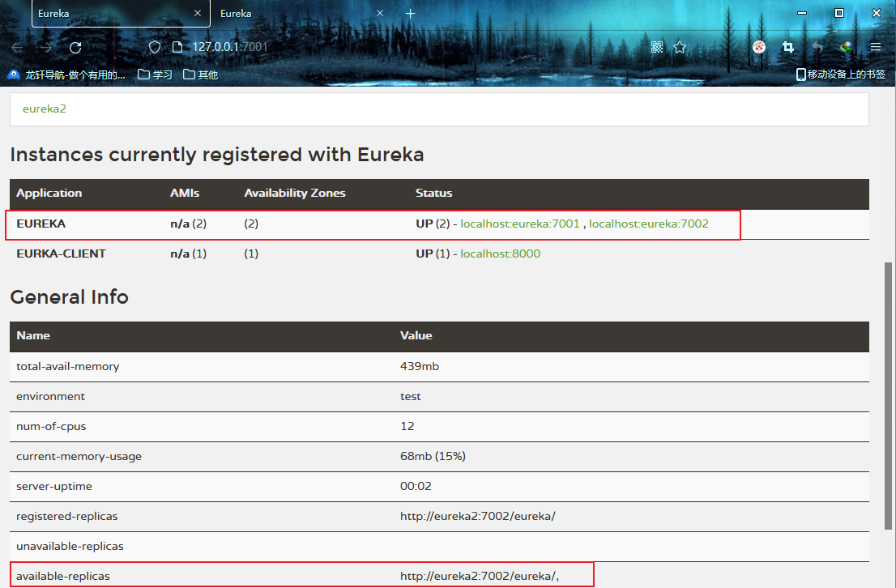Click the address bar showing 127.0.0.1:7001
Image resolution: width=896 pixels, height=588 pixels.
(x=230, y=47)
